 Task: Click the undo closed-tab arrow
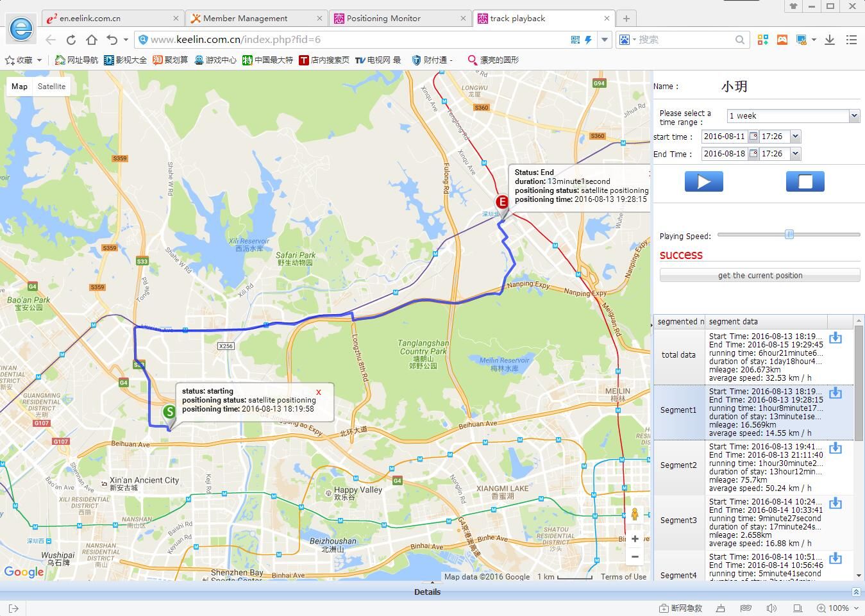click(112, 40)
